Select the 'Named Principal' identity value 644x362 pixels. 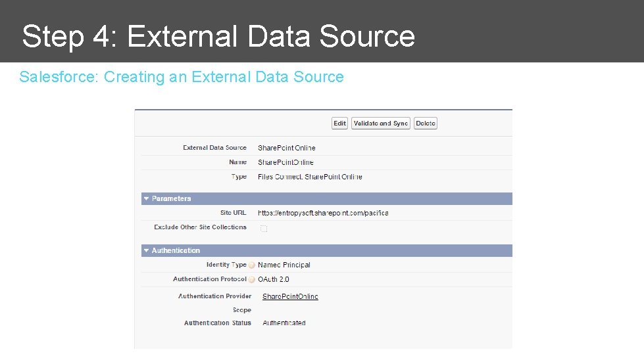pyautogui.click(x=284, y=265)
